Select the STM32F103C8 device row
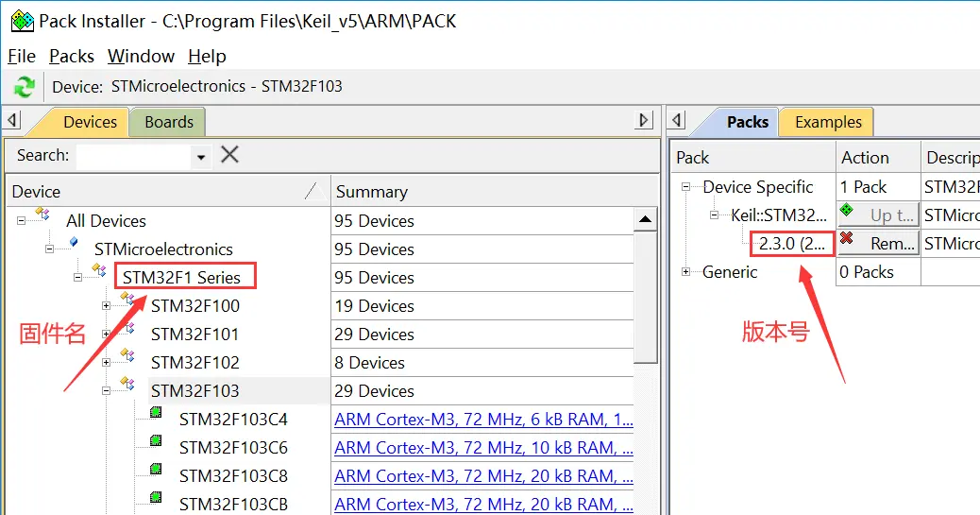The width and height of the screenshot is (980, 515). pos(233,476)
